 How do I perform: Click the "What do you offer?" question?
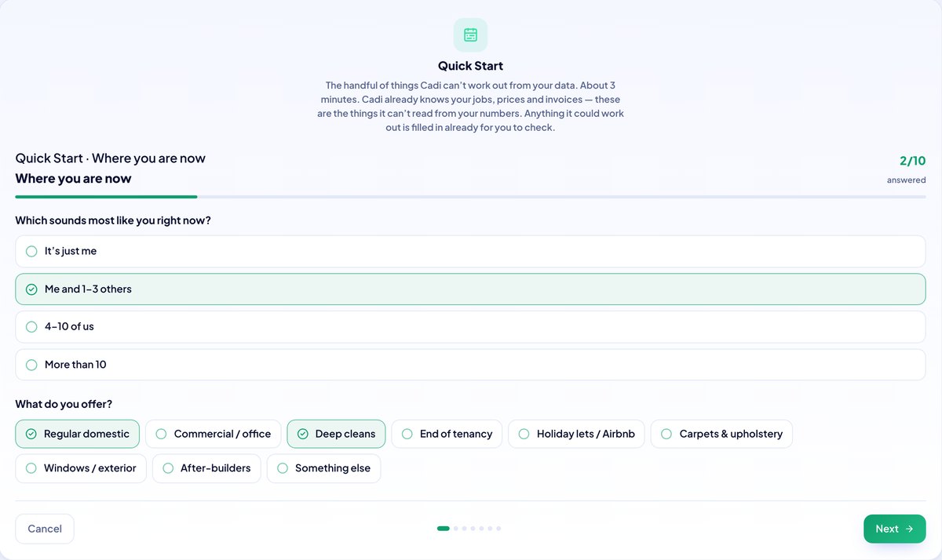click(x=64, y=404)
